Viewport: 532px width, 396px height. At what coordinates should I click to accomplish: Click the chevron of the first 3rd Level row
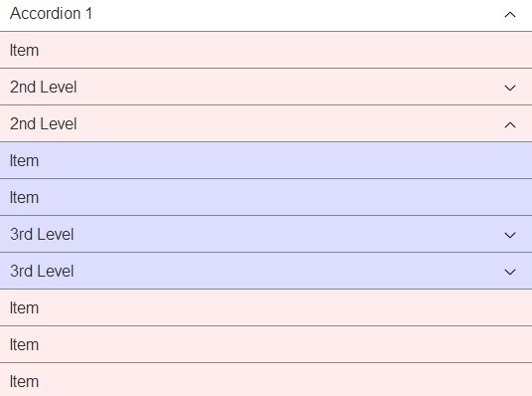(510, 236)
